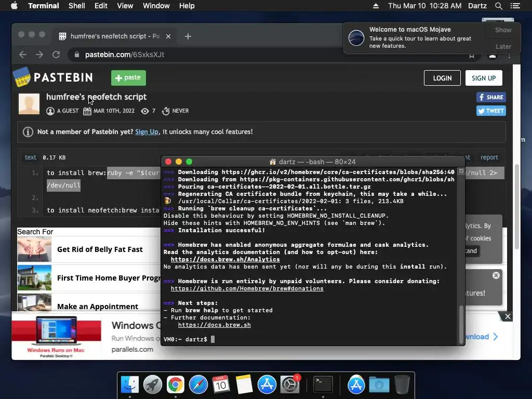Viewport: 532px width, 399px height.
Task: Open App Store next to Notes in Dock
Action: pos(267,385)
